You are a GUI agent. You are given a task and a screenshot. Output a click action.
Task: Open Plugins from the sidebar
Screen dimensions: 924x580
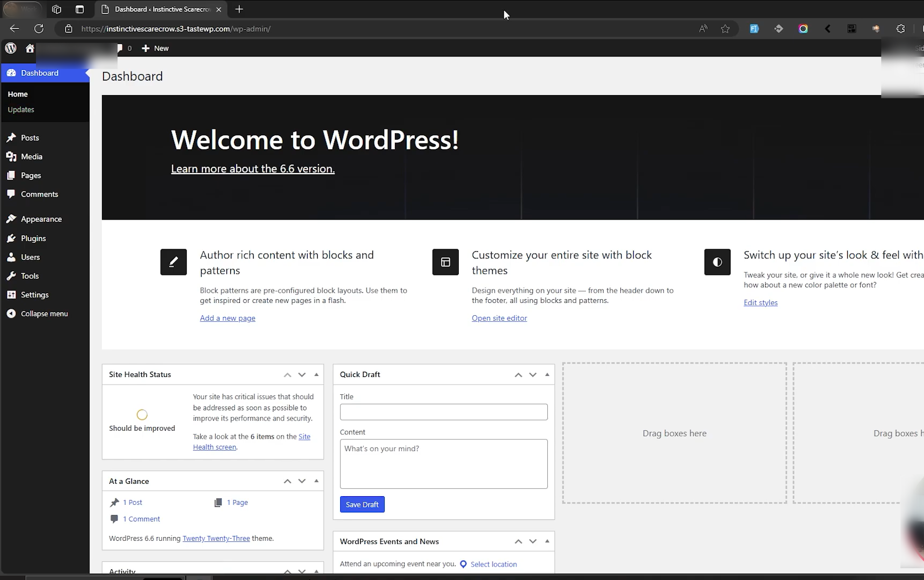33,238
